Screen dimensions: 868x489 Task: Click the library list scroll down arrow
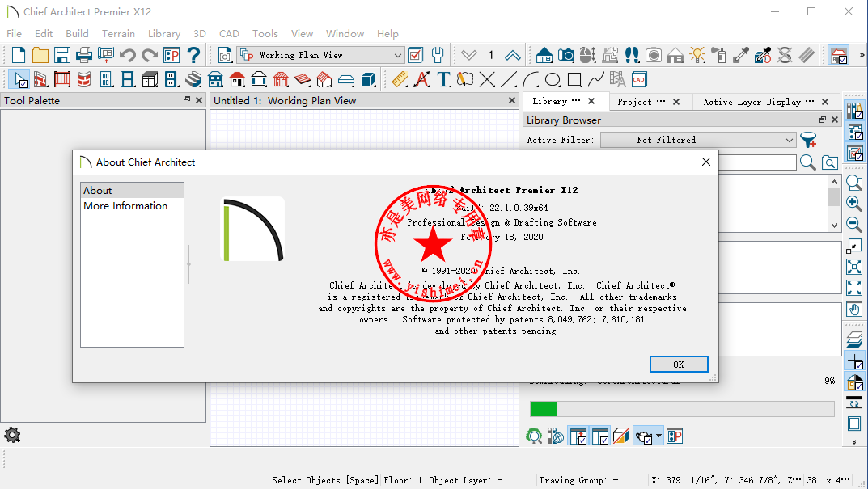[x=834, y=226]
